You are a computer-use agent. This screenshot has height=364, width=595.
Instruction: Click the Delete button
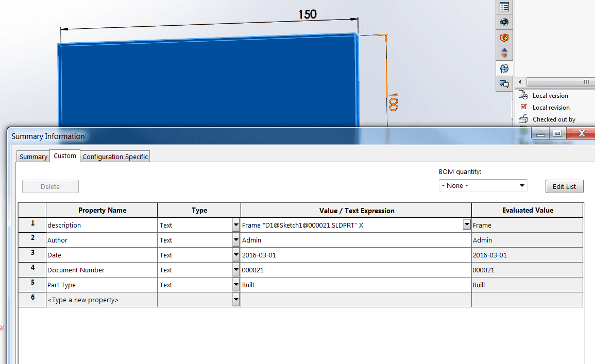pos(50,186)
